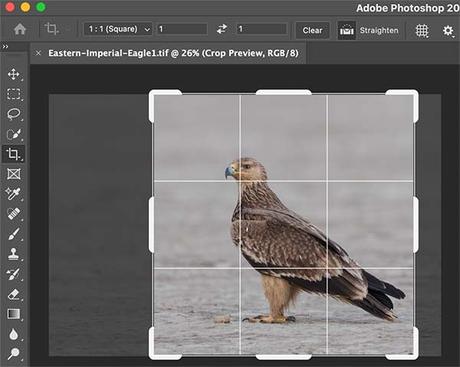Select the Eraser tool

13,294
